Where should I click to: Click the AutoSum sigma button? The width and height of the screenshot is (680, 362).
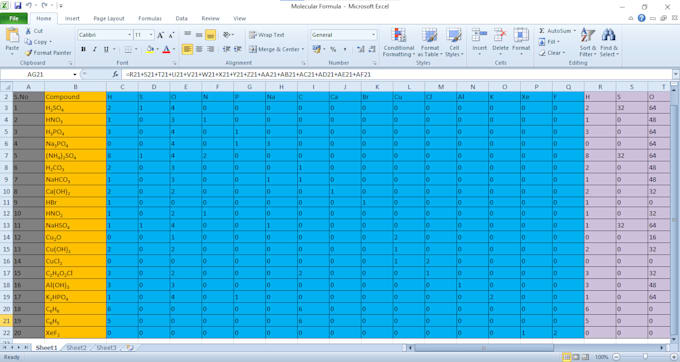click(542, 31)
